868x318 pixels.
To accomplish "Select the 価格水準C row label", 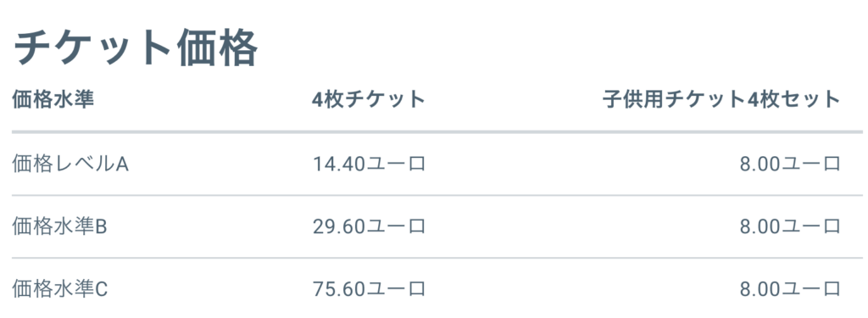I will pyautogui.click(x=59, y=289).
